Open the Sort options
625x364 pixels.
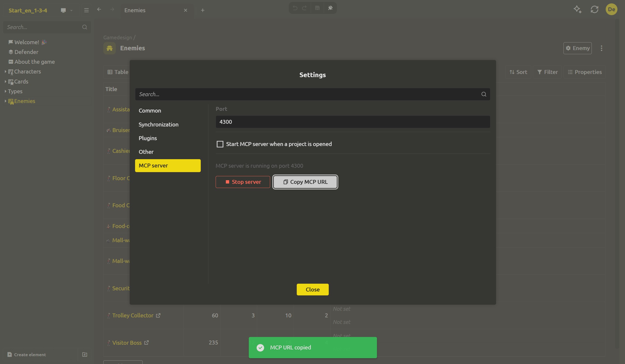[518, 72]
